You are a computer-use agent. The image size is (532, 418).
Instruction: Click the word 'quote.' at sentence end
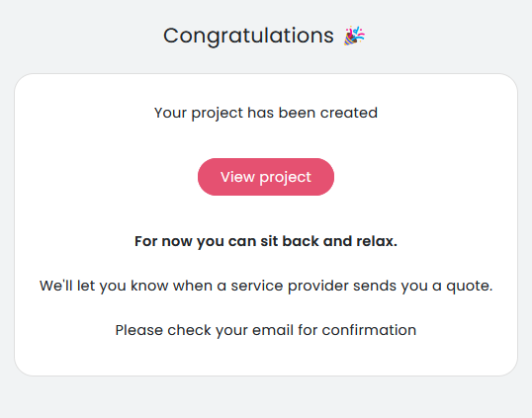(470, 287)
